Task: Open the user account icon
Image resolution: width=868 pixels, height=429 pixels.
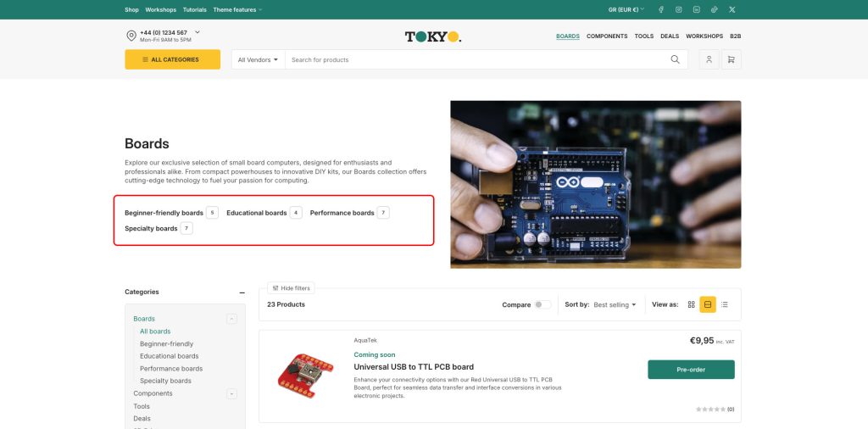Action: coord(709,60)
